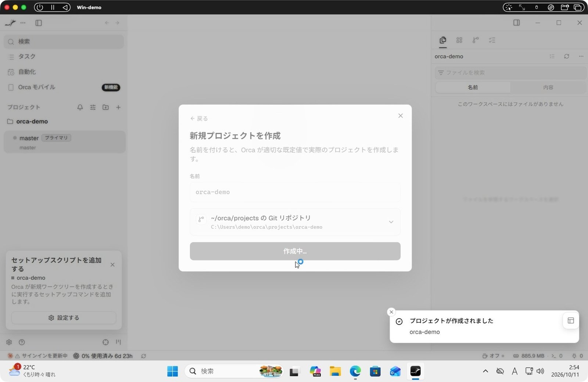Click the Orca logo icon
Image resolution: width=588 pixels, height=382 pixels.
coord(10,23)
